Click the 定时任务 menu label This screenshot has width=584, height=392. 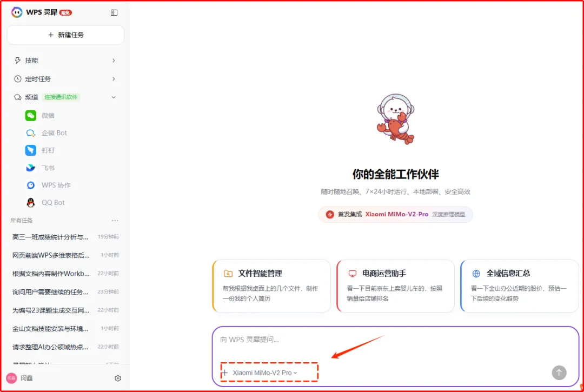click(x=38, y=79)
